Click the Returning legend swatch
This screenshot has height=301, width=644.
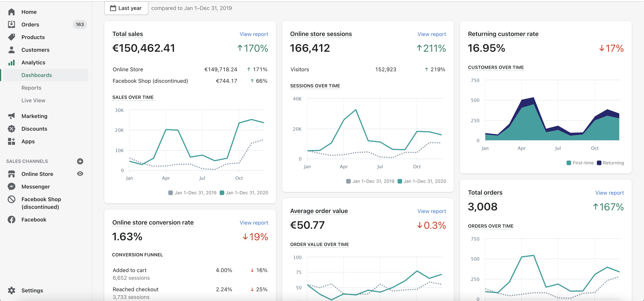coord(599,163)
